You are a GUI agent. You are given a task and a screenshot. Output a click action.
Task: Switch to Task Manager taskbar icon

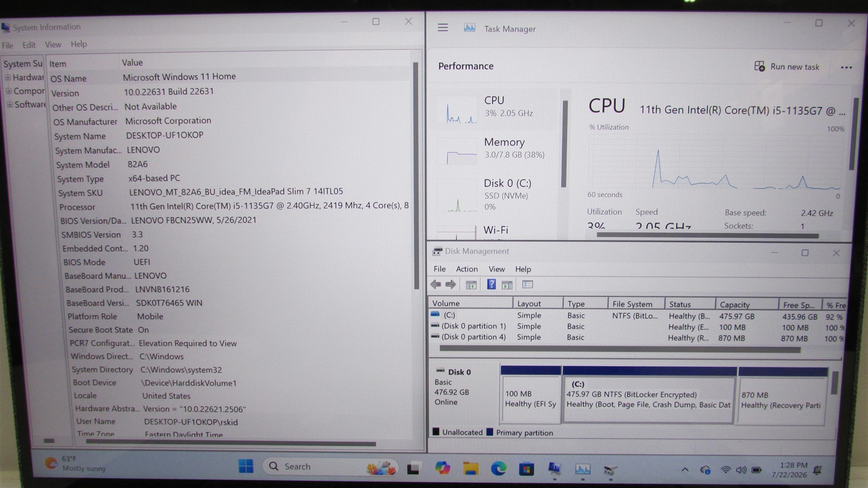pos(583,469)
